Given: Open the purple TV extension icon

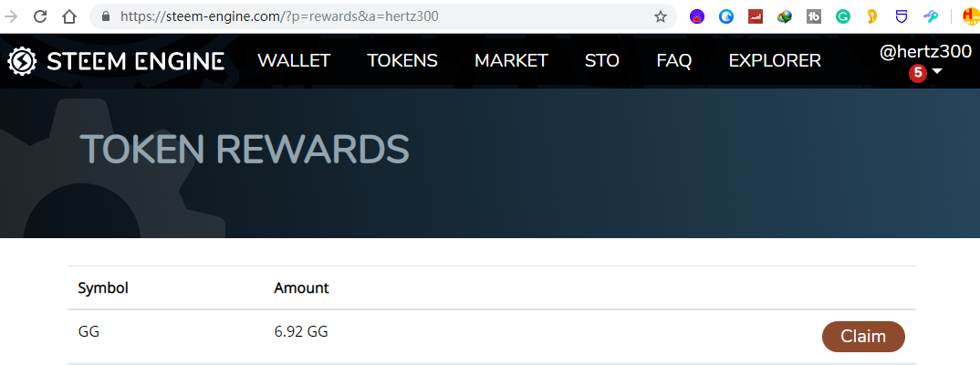Looking at the screenshot, I should pyautogui.click(x=697, y=16).
